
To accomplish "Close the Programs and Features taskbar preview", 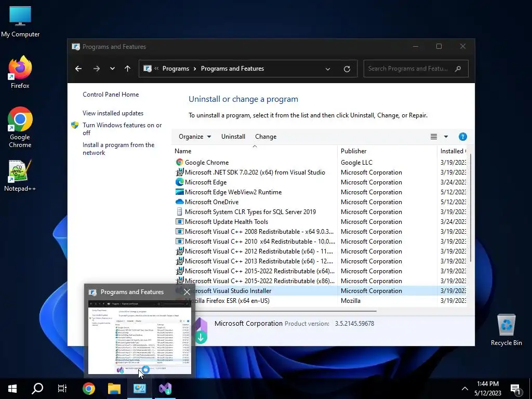I will click(187, 292).
